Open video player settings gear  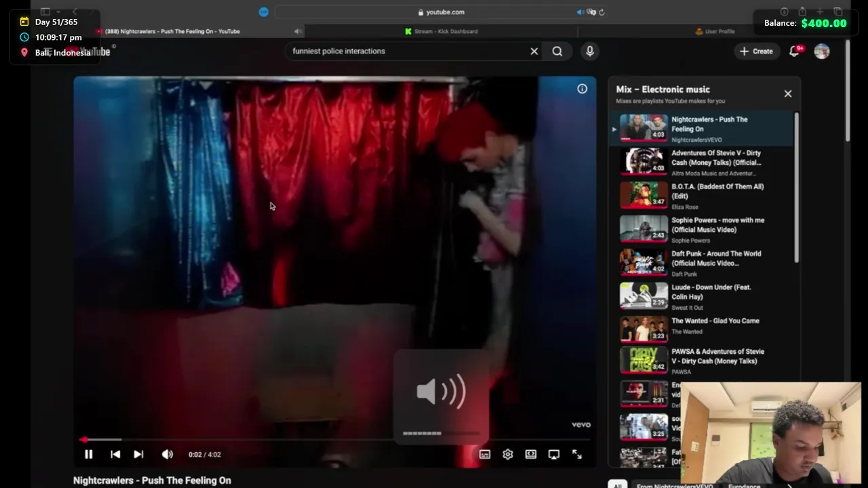coord(508,455)
